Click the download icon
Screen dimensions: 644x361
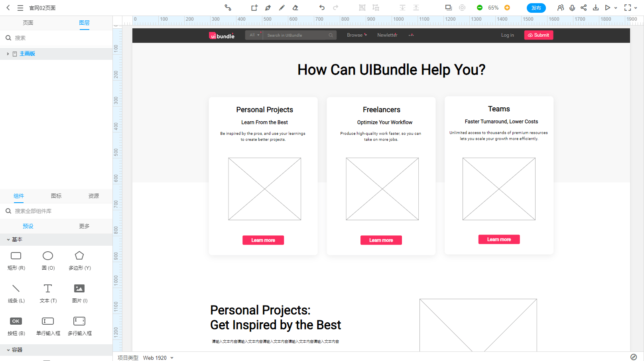pyautogui.click(x=596, y=8)
